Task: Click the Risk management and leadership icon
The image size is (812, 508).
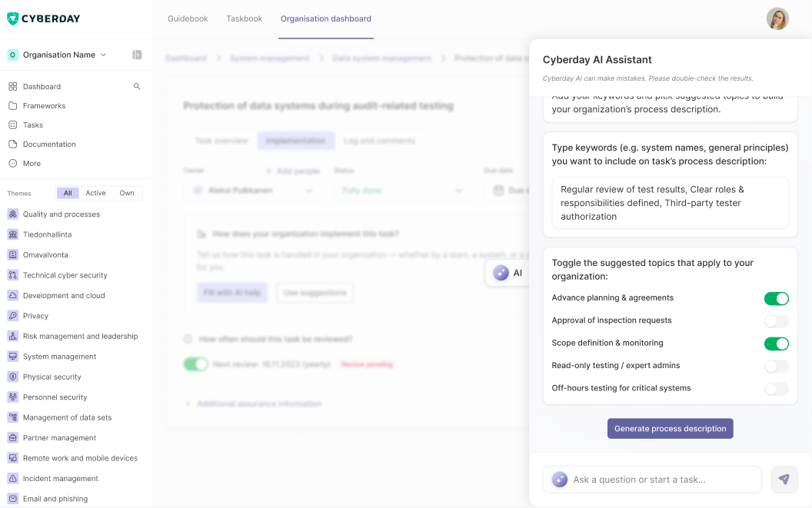Action: (13, 336)
